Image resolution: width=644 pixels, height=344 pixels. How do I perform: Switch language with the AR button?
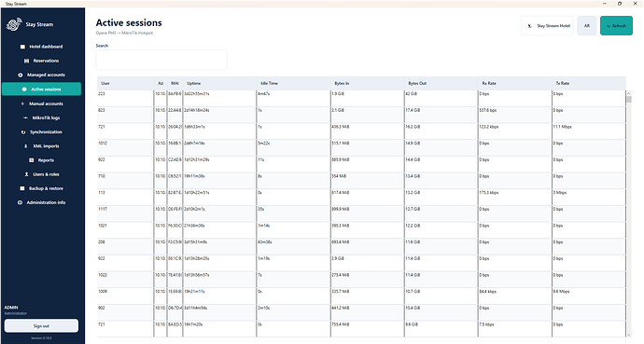pos(586,25)
